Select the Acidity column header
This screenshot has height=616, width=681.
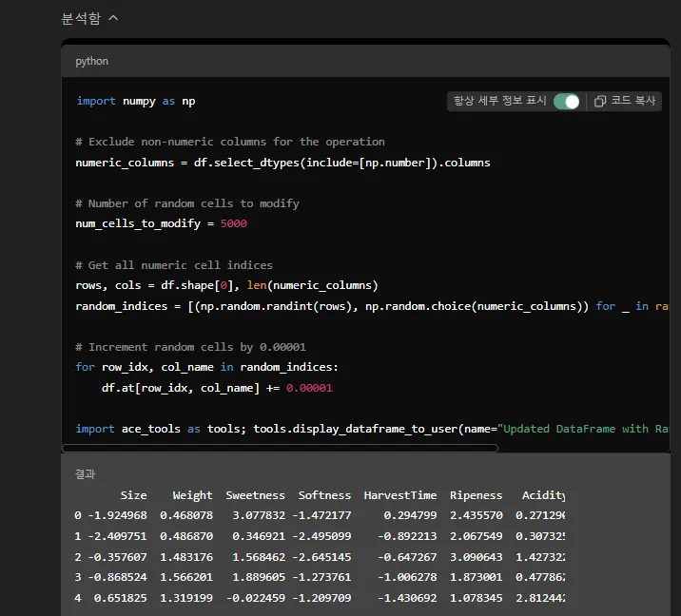click(543, 495)
